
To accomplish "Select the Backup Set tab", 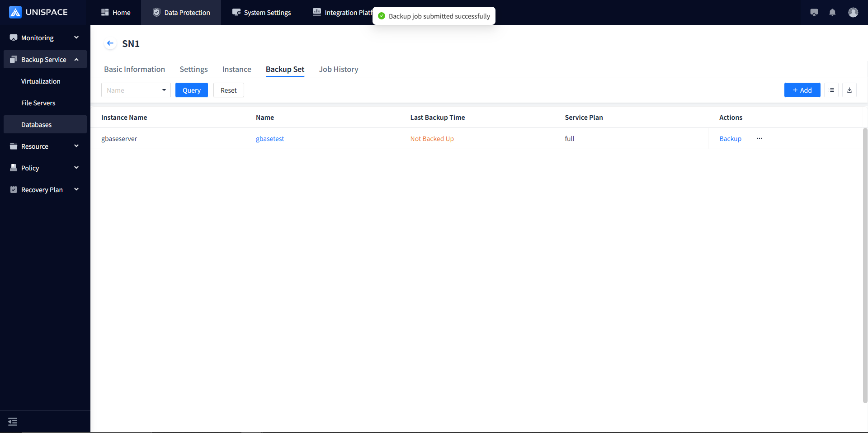I will pyautogui.click(x=285, y=69).
